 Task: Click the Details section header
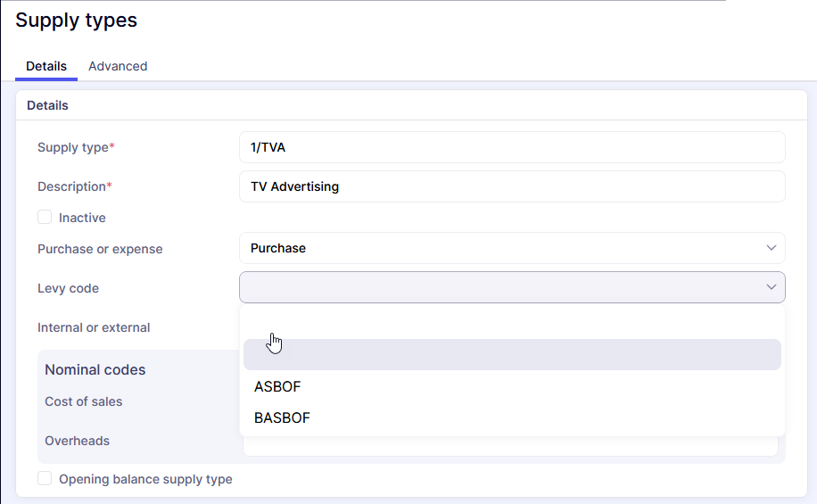coord(48,105)
